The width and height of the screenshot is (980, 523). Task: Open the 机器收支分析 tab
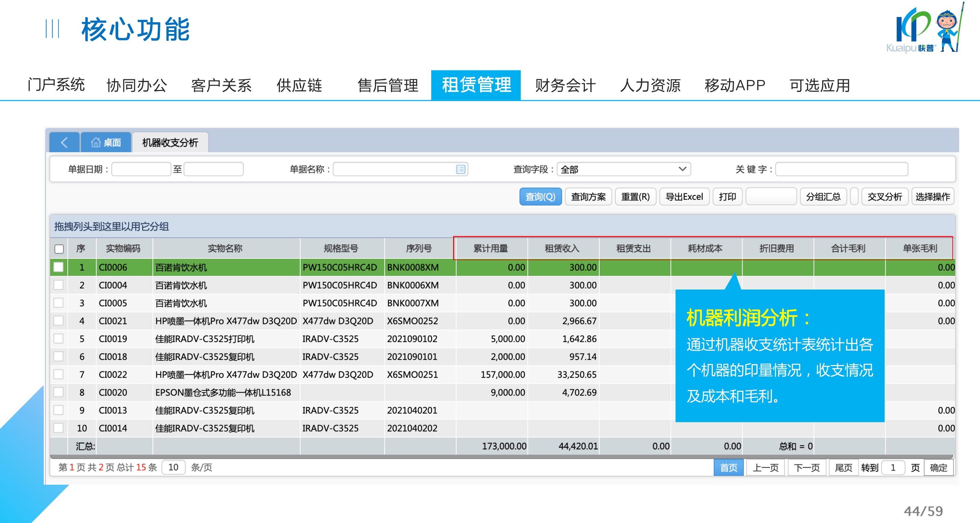170,142
